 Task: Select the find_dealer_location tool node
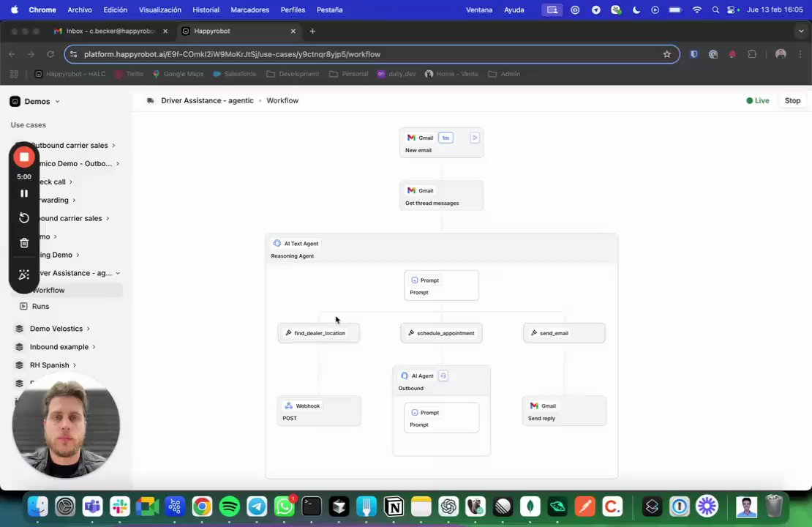click(318, 333)
